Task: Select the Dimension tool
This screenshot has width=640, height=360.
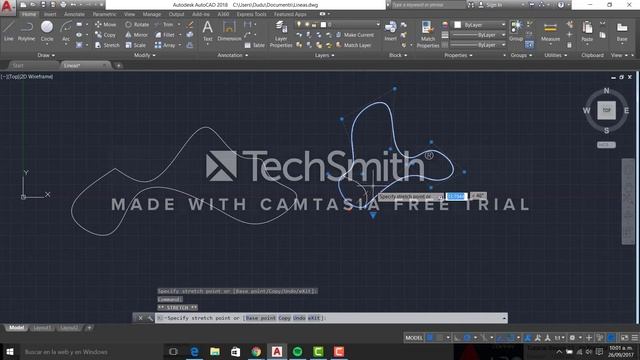Action: [x=229, y=31]
